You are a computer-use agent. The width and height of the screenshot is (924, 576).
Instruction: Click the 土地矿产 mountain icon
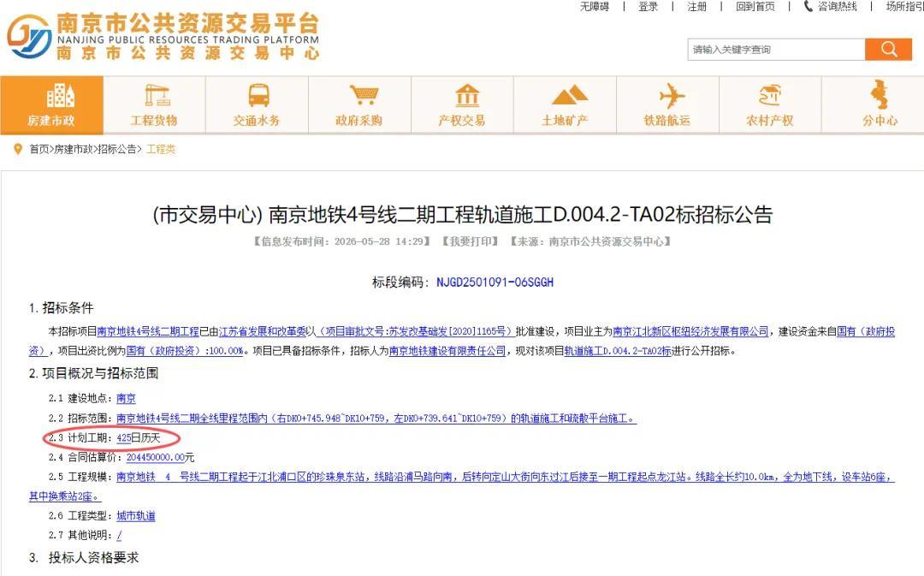(x=569, y=95)
